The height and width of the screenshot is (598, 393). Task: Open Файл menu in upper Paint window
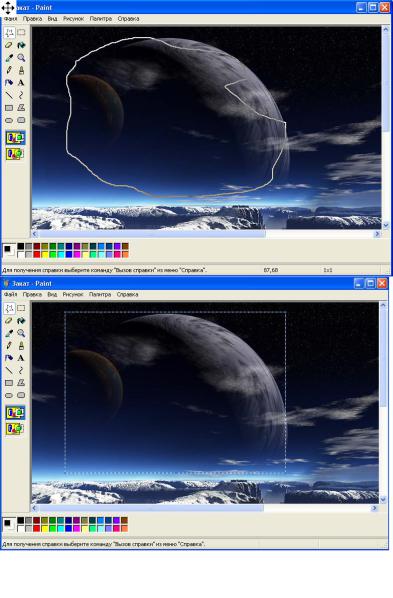tap(10, 18)
